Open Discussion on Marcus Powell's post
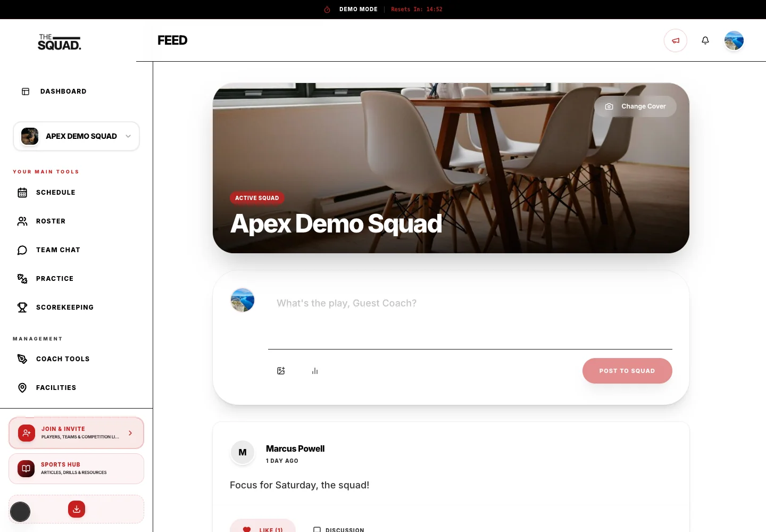Viewport: 766px width, 532px height. pos(339,529)
